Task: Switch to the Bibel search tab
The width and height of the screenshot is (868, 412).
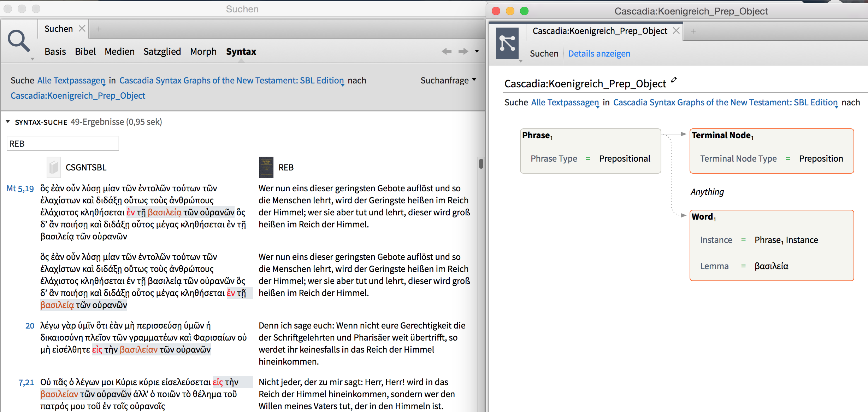Action: 85,52
